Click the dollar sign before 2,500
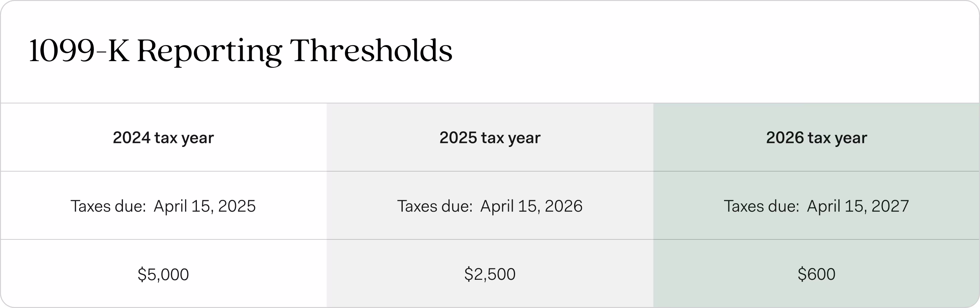Viewport: 980px width, 308px height. point(468,274)
